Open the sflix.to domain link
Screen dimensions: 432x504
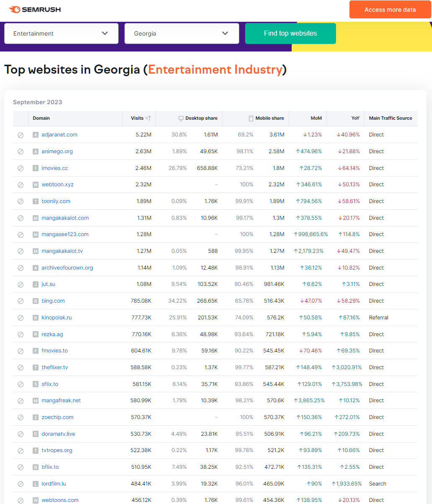pos(50,384)
